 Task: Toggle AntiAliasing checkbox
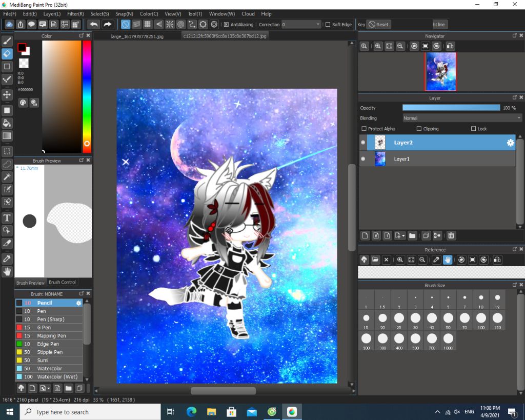point(226,25)
